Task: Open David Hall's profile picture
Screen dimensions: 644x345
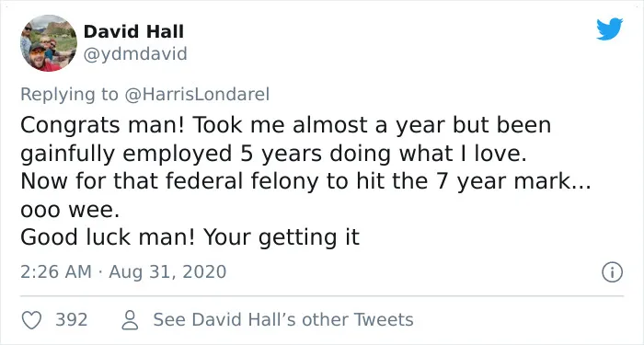Action: [x=49, y=43]
